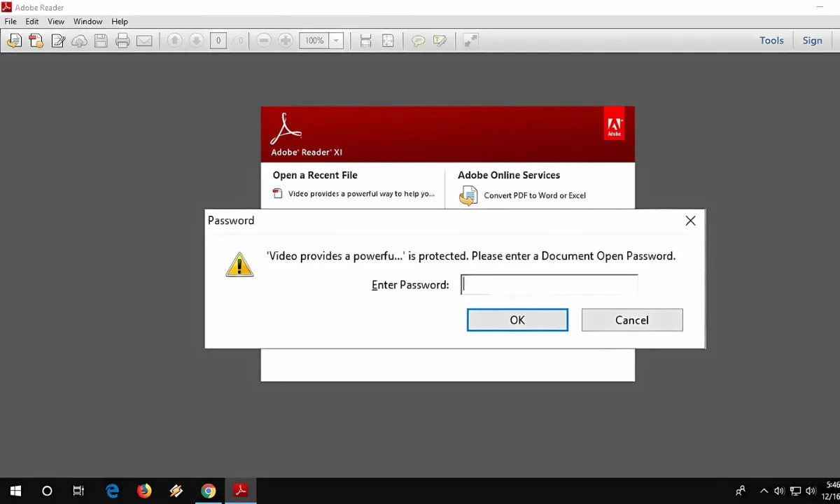Viewport: 840px width, 504px height.
Task: Click the Open file toolbar icon
Action: click(14, 41)
